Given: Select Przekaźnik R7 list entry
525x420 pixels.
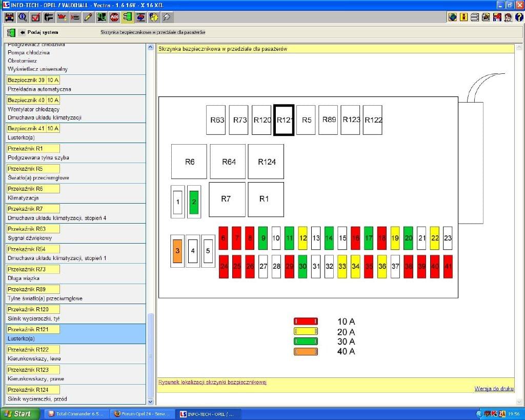Looking at the screenshot, I should tap(33, 209).
